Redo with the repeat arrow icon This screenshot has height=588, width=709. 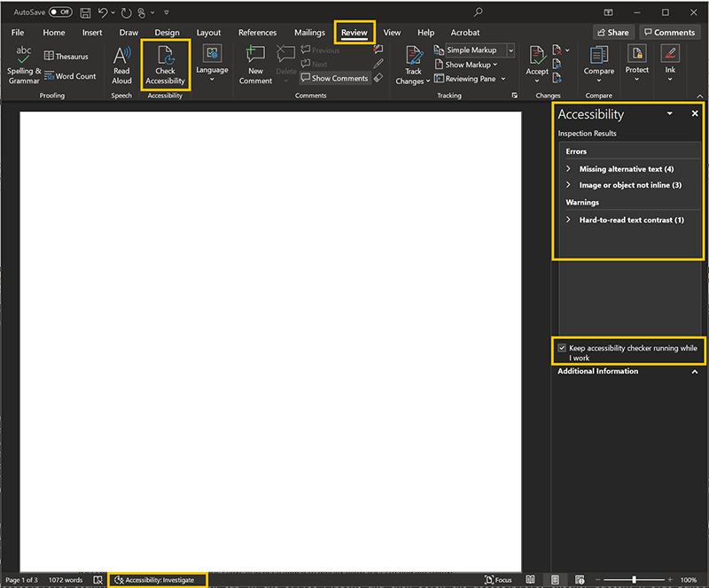click(126, 13)
